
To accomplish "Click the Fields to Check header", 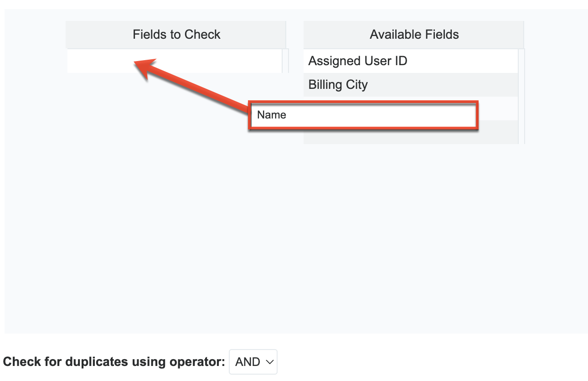I will point(176,34).
